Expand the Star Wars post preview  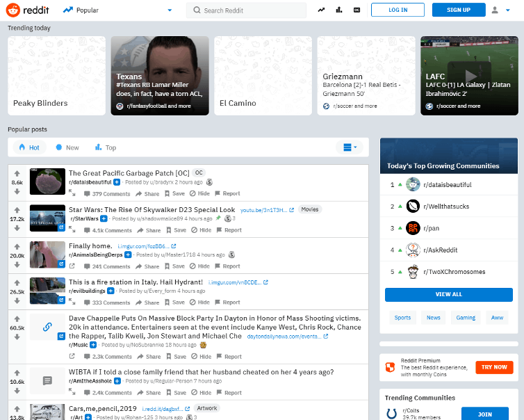click(x=72, y=229)
